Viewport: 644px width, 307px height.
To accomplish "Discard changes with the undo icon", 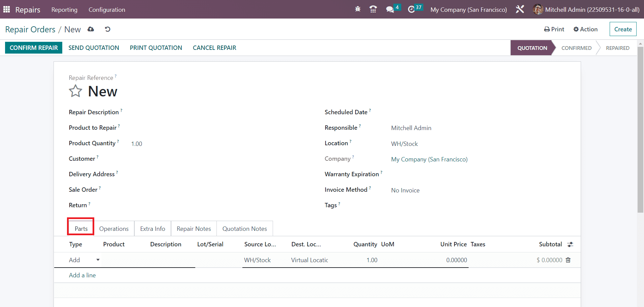I will 107,29.
